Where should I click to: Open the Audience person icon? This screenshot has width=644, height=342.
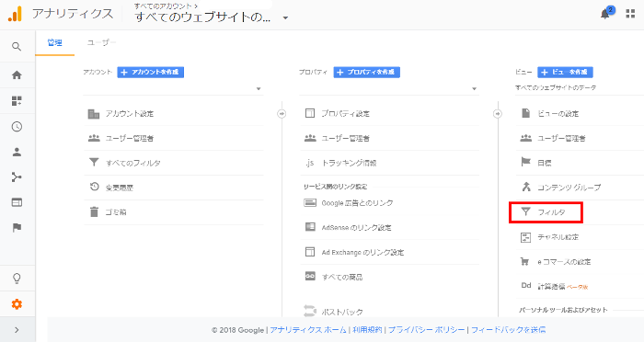17,152
